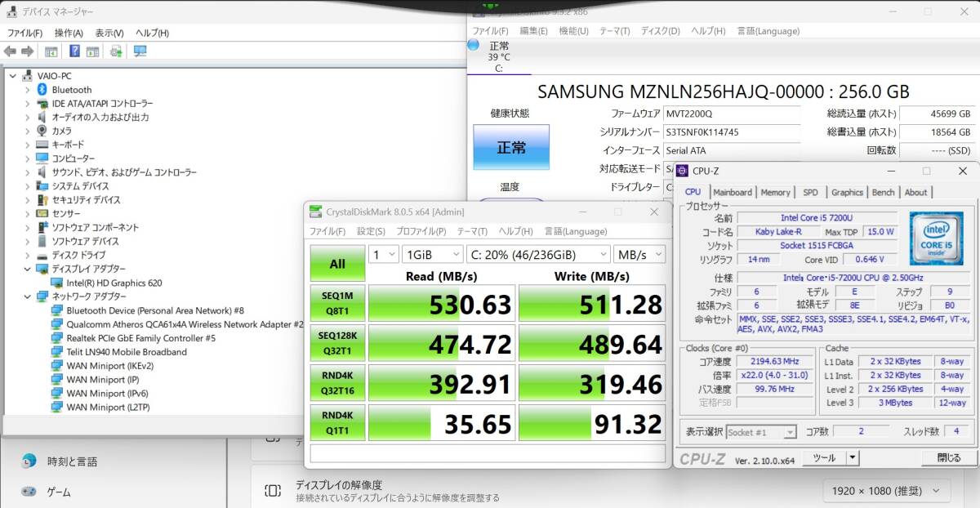Click the update driver software toolbar icon

[116, 51]
